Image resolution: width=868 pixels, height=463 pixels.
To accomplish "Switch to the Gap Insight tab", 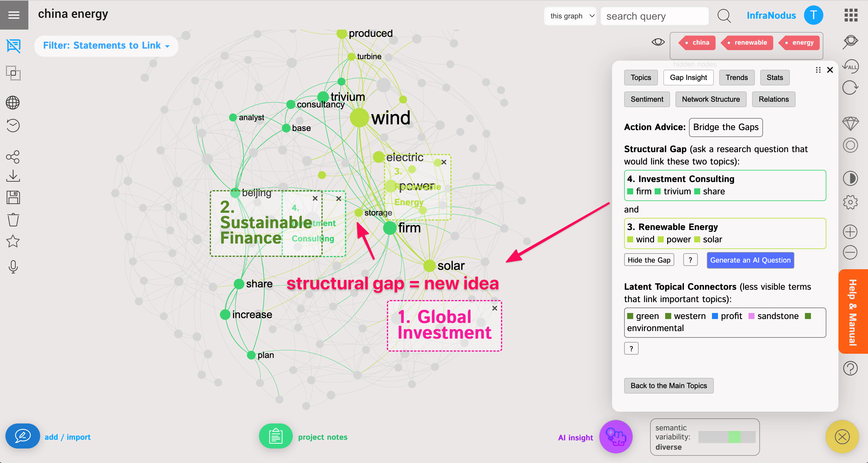I will [688, 78].
